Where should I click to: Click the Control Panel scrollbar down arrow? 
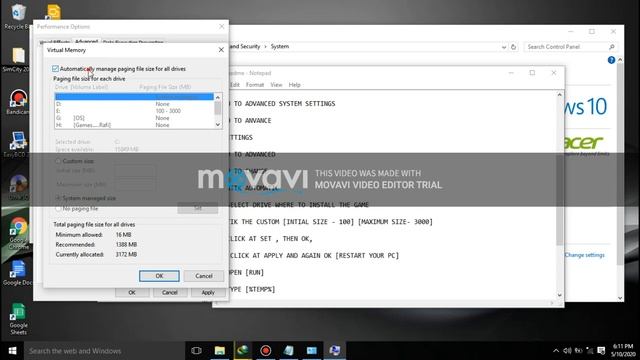pos(620,298)
